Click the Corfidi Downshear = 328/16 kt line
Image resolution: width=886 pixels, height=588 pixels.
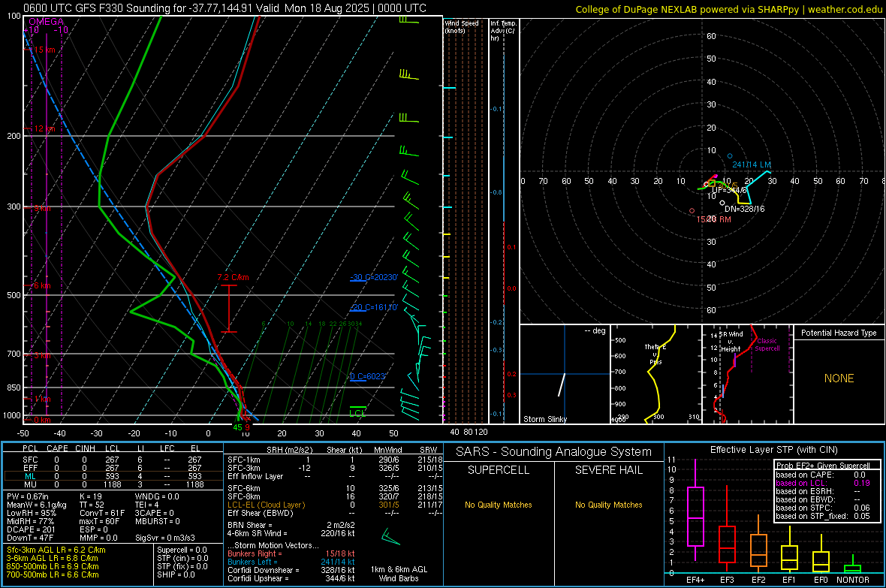(x=291, y=570)
